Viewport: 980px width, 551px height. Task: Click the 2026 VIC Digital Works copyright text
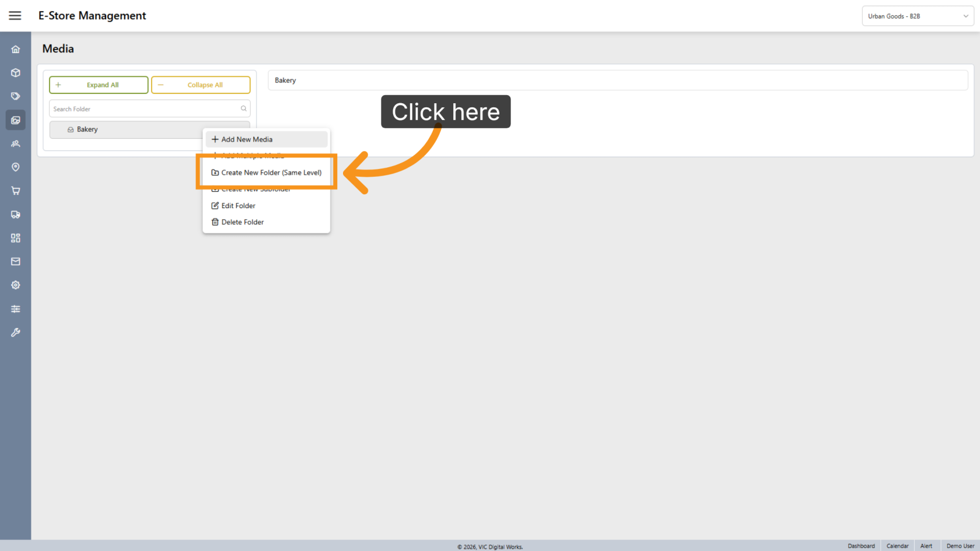click(490, 547)
